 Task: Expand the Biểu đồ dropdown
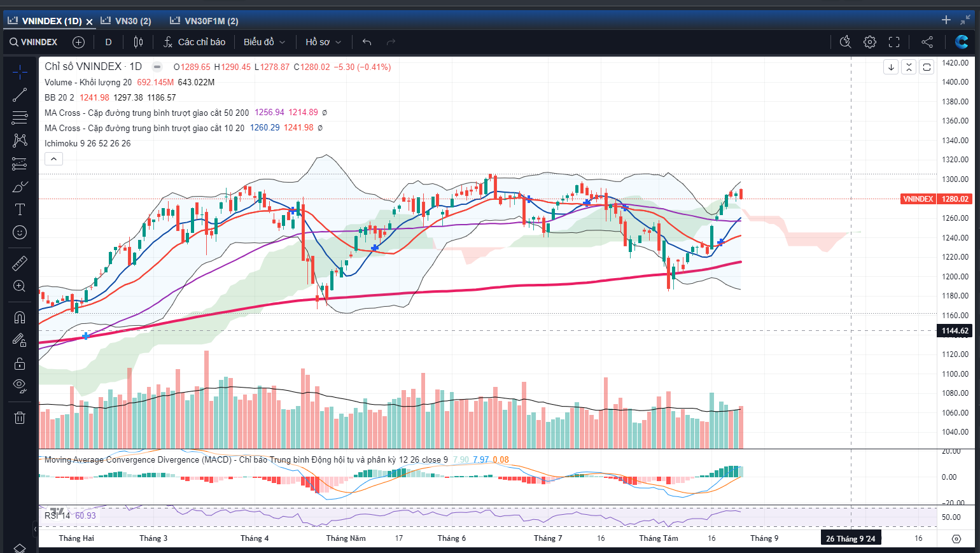[x=264, y=42]
